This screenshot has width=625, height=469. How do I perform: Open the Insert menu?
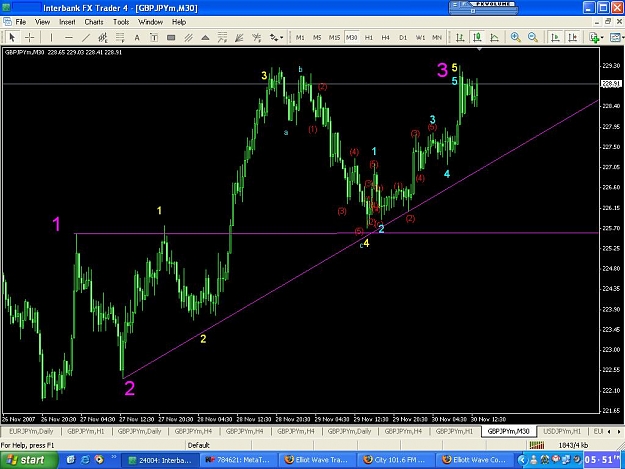(x=67, y=22)
